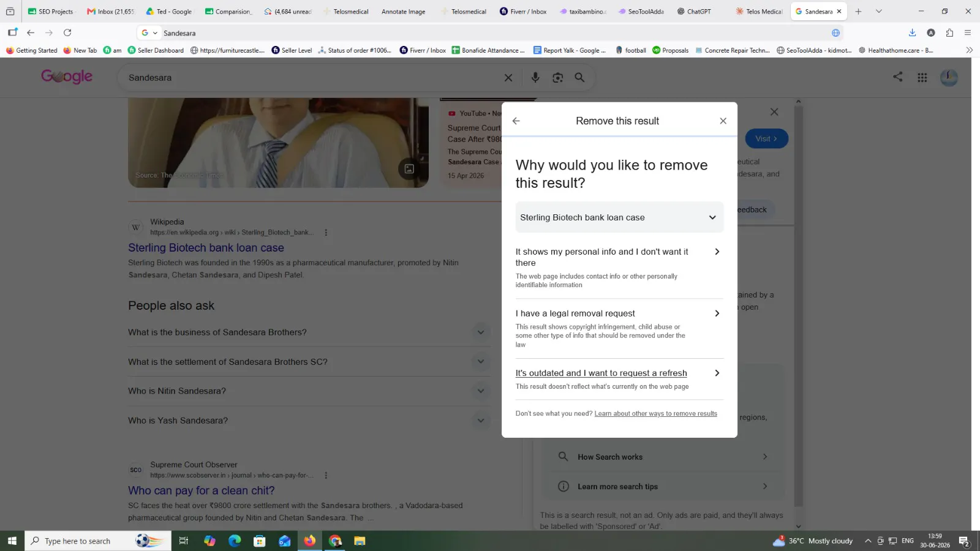
Task: Open the extensions puzzle icon
Action: pyautogui.click(x=949, y=33)
